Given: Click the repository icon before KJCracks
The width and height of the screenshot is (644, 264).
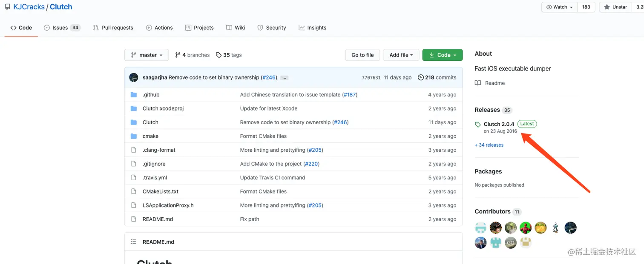Looking at the screenshot, I should [x=7, y=7].
